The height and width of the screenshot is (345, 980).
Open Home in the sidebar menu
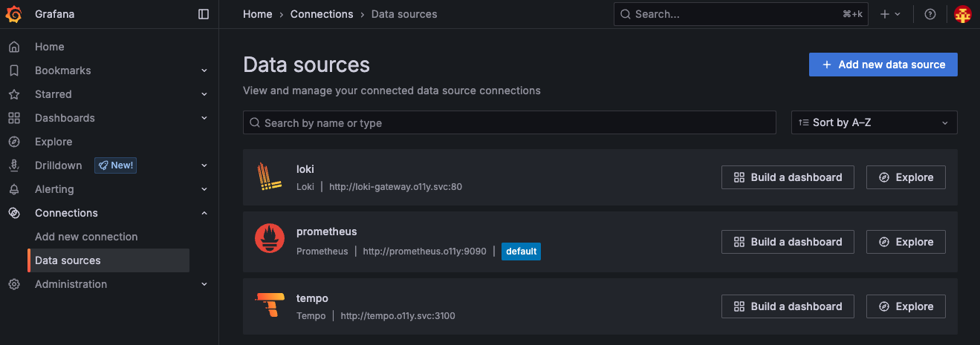50,47
